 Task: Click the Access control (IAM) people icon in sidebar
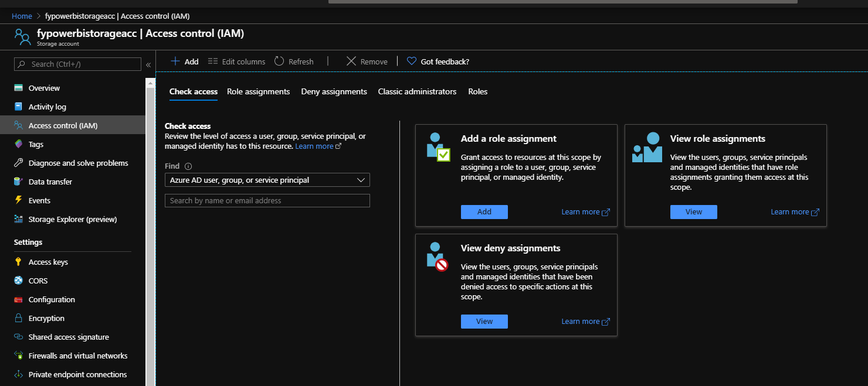coord(19,125)
